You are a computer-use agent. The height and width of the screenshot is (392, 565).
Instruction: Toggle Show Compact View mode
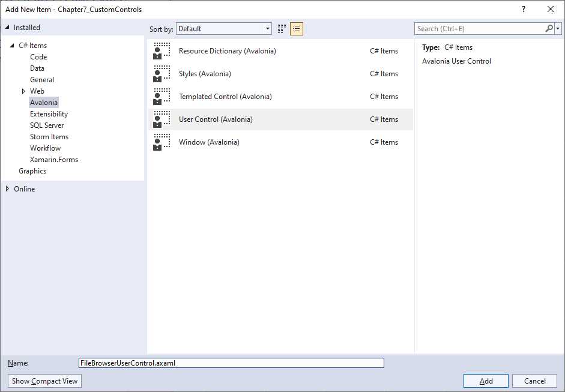[44, 381]
